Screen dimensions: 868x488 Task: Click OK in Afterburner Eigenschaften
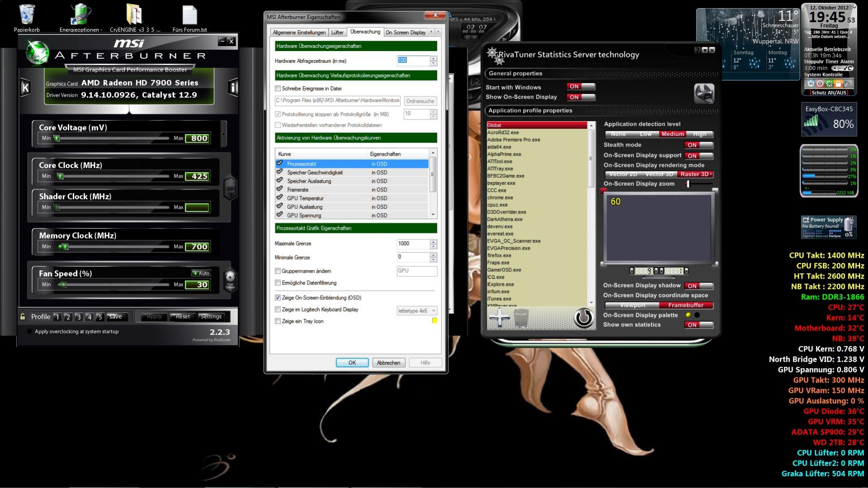point(352,363)
